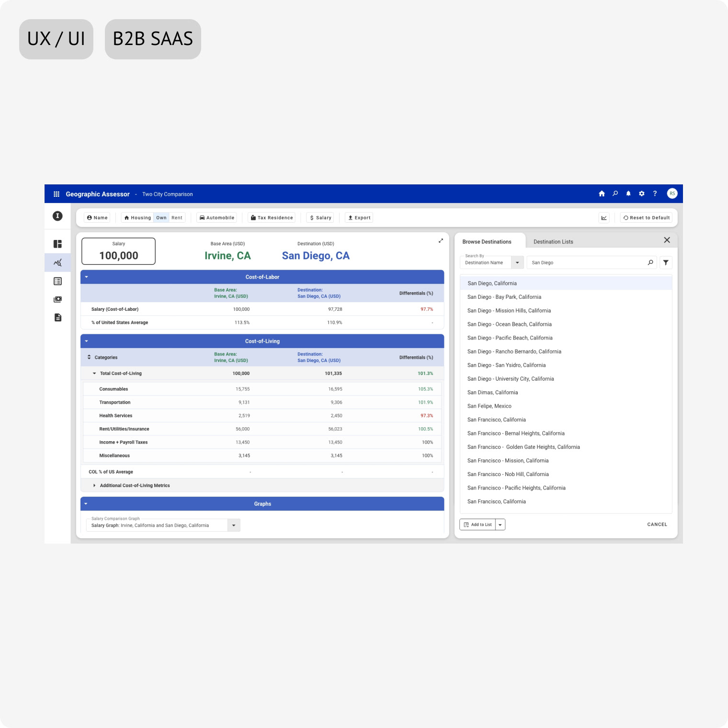Viewport: 728px width, 728px height.
Task: Open the Add to List dropdown arrow
Action: (500, 524)
